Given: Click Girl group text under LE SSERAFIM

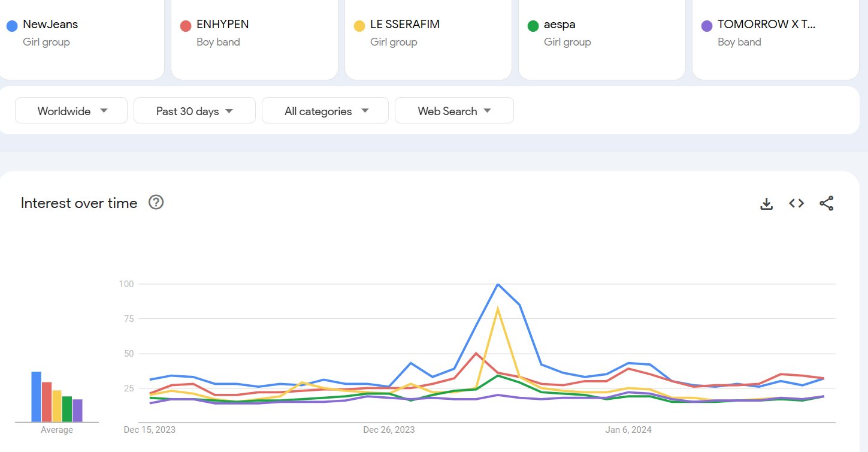Looking at the screenshot, I should (x=394, y=42).
